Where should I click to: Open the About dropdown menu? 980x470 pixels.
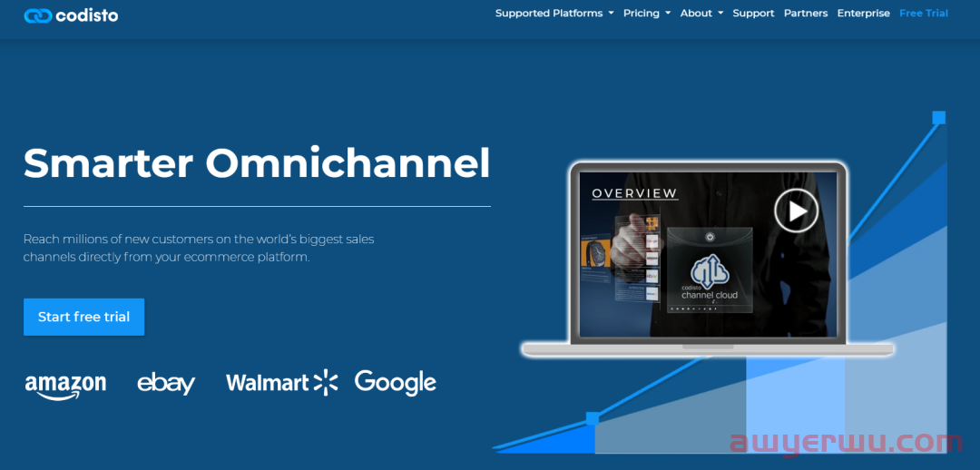pyautogui.click(x=701, y=13)
